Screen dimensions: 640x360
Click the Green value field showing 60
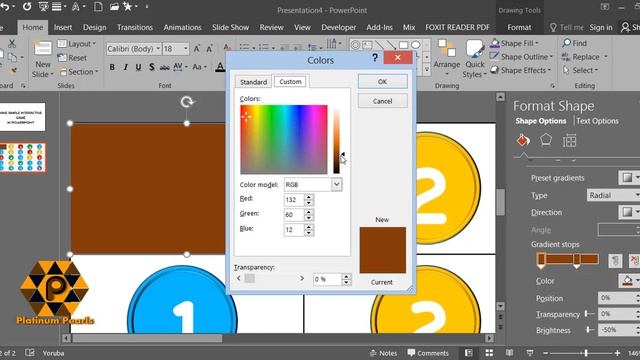tap(294, 215)
